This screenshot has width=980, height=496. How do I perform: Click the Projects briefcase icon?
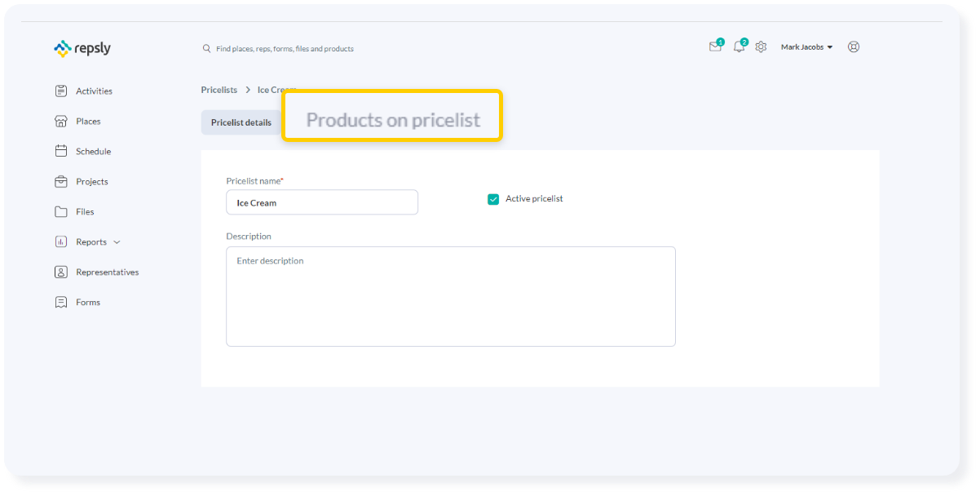pos(61,181)
